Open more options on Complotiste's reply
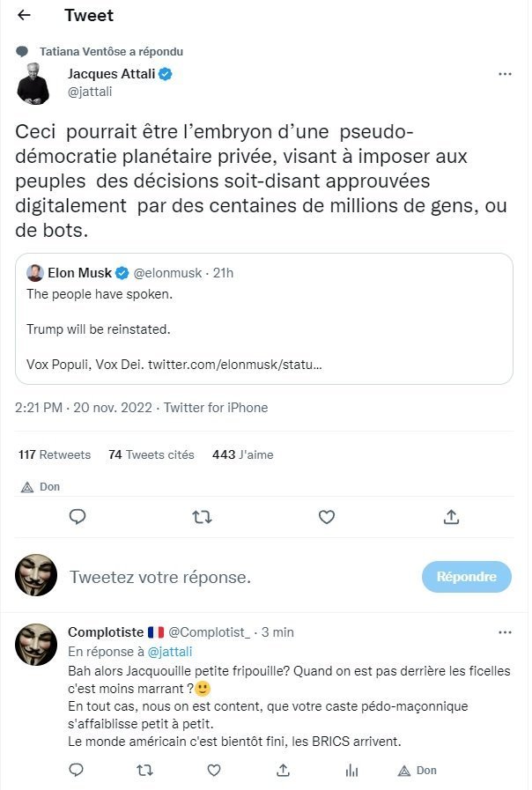 505,632
